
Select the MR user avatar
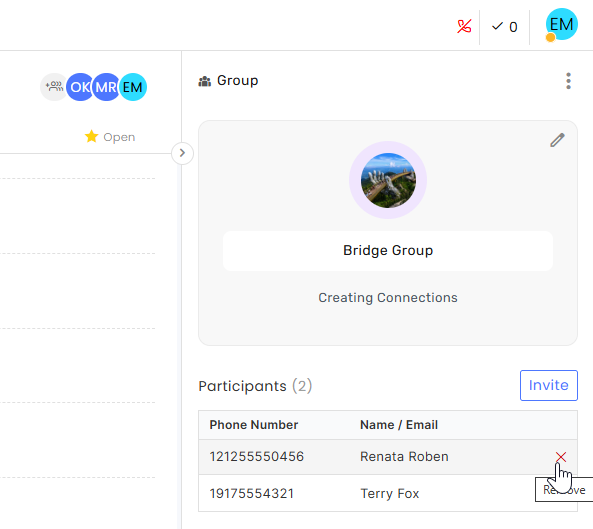tap(106, 87)
